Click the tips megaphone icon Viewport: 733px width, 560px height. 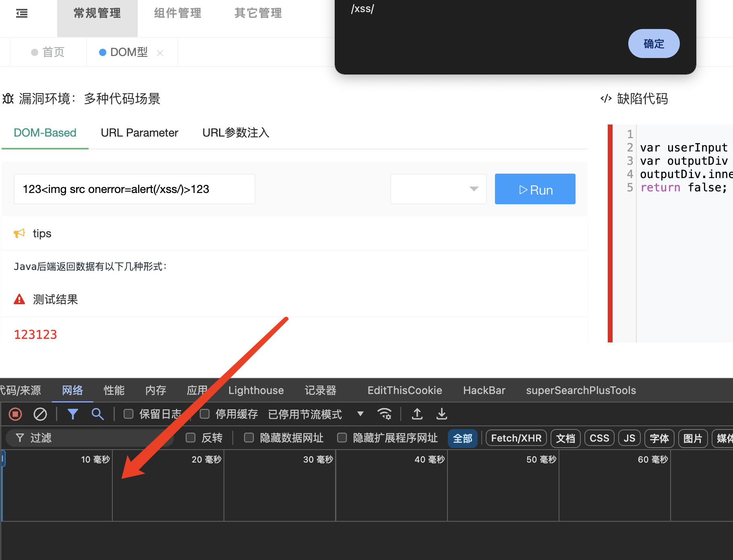coord(19,233)
